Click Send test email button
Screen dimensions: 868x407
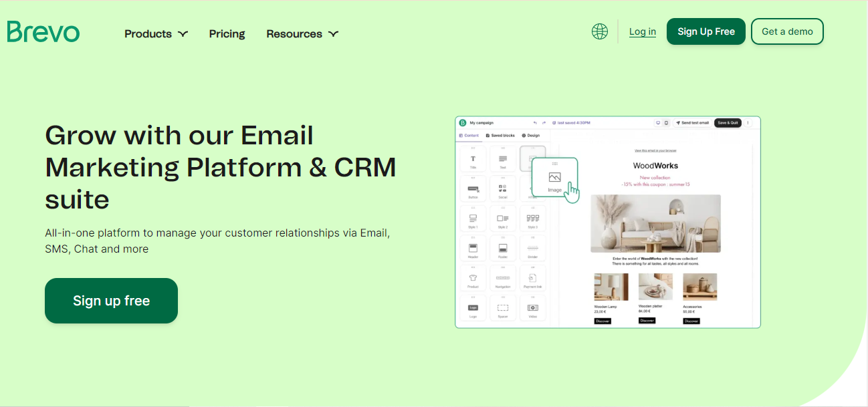click(x=692, y=123)
